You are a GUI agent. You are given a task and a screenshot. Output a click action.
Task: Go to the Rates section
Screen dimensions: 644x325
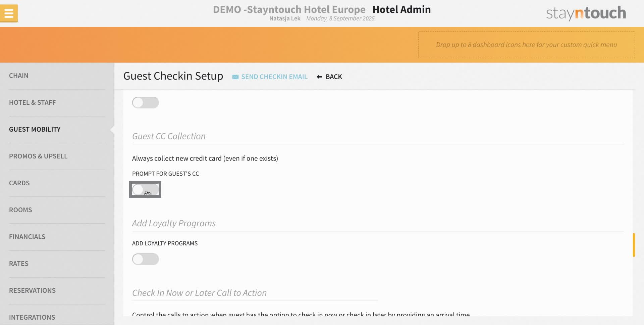(19, 264)
